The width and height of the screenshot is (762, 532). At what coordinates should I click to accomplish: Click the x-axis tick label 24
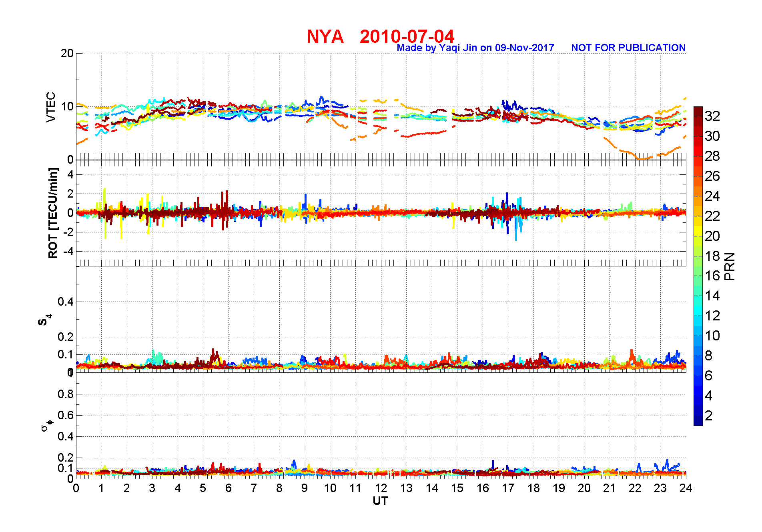[686, 488]
